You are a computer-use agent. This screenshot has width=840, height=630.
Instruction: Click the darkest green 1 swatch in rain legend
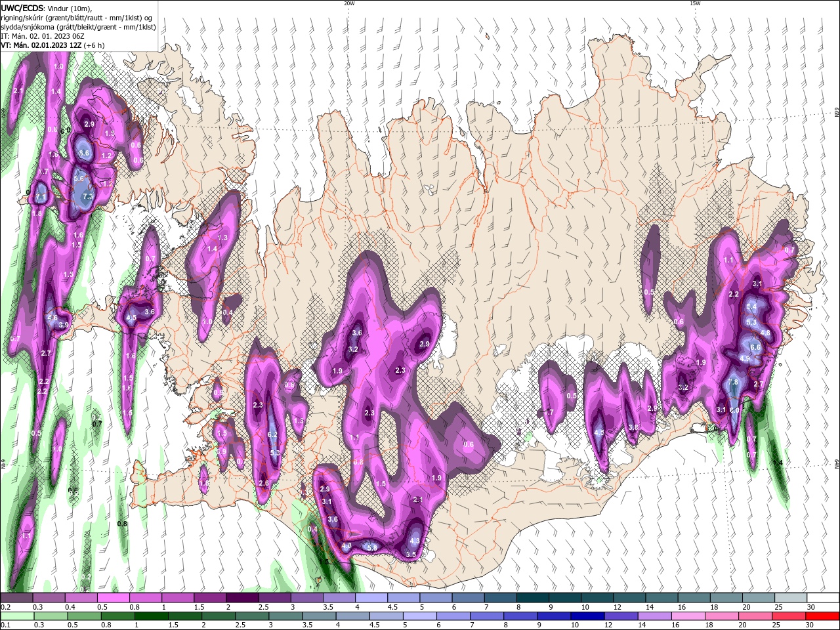(x=152, y=616)
